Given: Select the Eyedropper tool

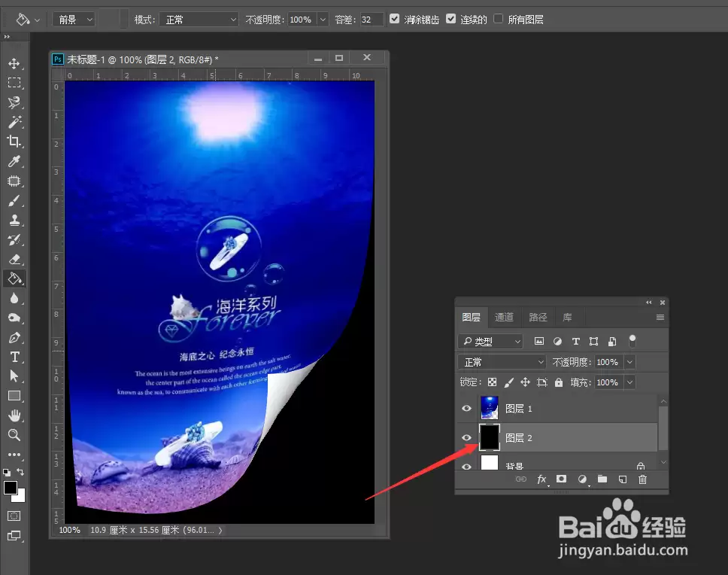Looking at the screenshot, I should (x=14, y=161).
